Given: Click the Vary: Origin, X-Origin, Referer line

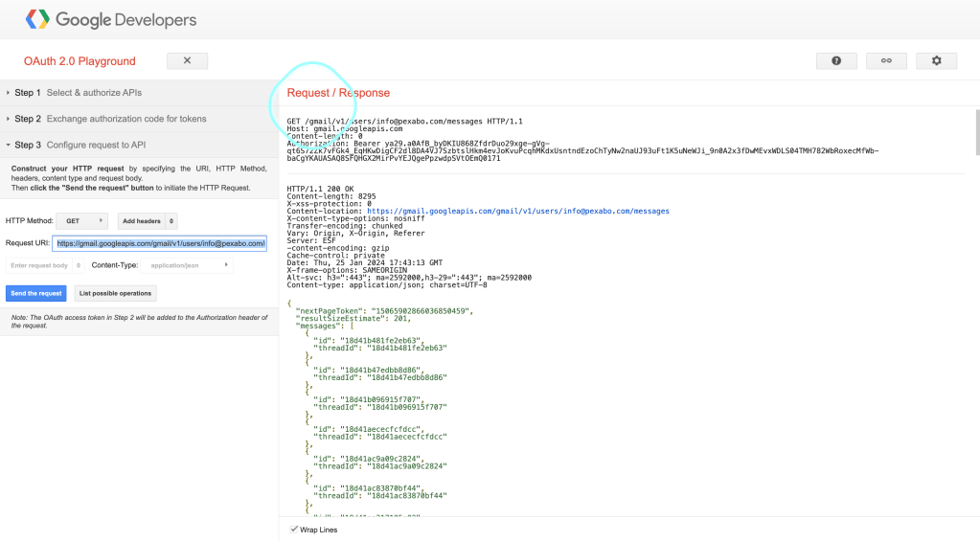Looking at the screenshot, I should tap(355, 233).
